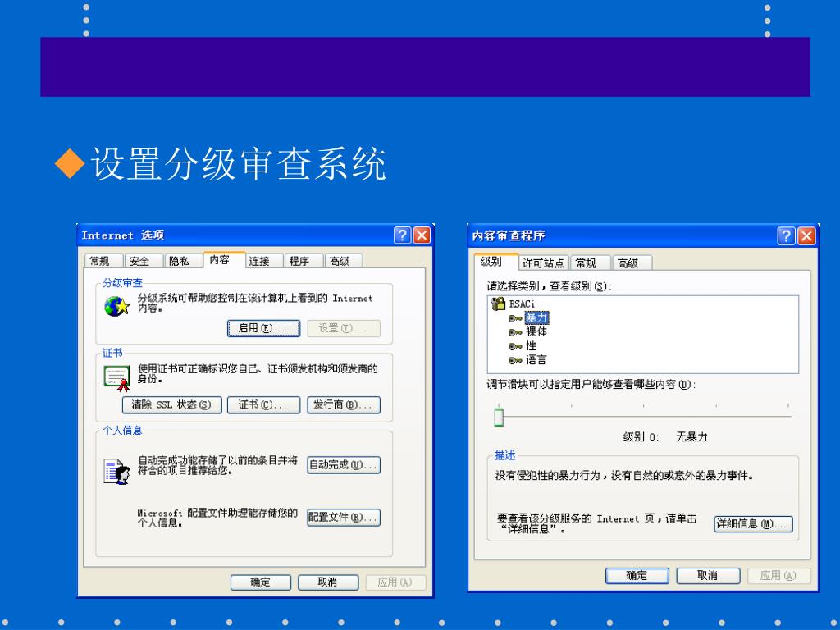Click the globe icon in 分级审查 section
This screenshot has width=840, height=630.
[x=116, y=307]
